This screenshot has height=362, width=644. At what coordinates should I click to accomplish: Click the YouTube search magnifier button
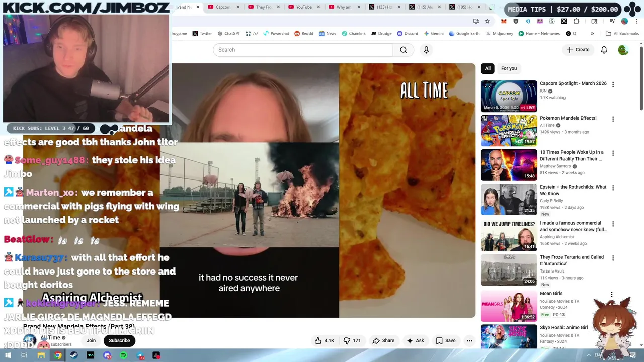click(x=403, y=50)
